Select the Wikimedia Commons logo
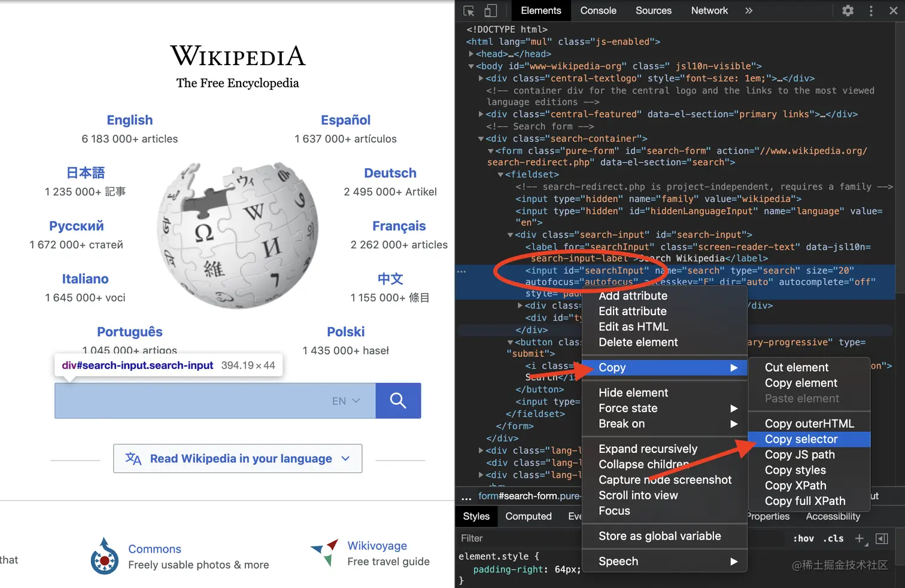The width and height of the screenshot is (905, 588). [104, 556]
